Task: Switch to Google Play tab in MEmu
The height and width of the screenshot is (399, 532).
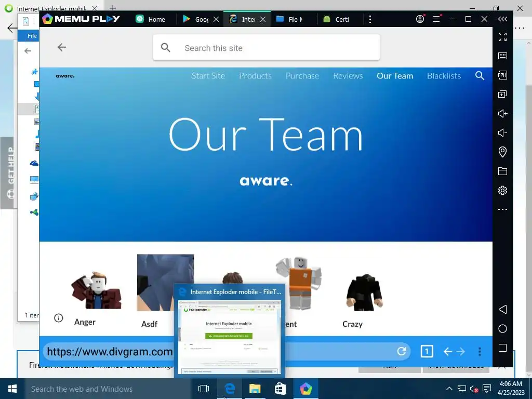Action: coord(196,19)
